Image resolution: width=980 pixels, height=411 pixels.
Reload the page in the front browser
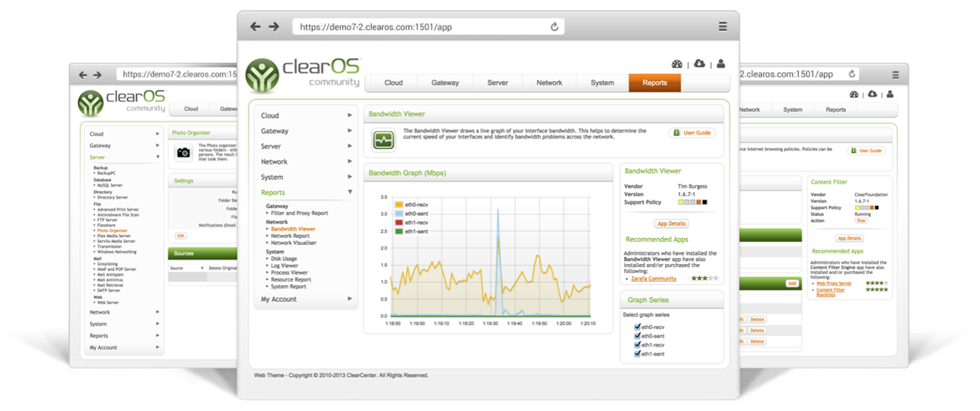[x=554, y=27]
